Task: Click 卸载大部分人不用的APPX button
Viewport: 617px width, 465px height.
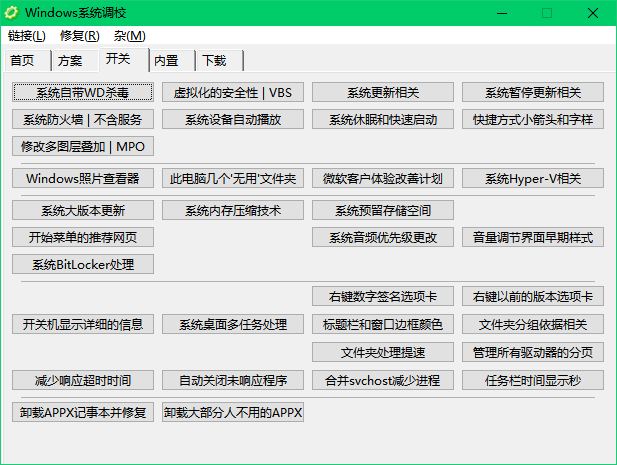Action: pyautogui.click(x=233, y=412)
